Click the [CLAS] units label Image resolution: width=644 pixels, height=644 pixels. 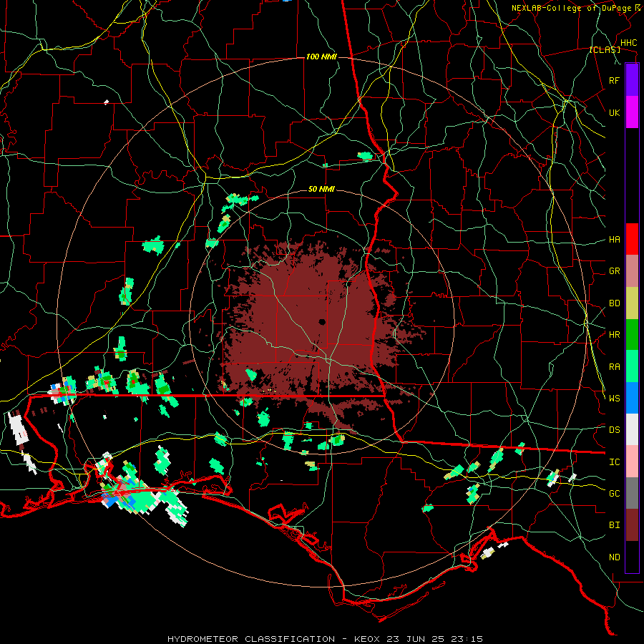click(x=605, y=49)
